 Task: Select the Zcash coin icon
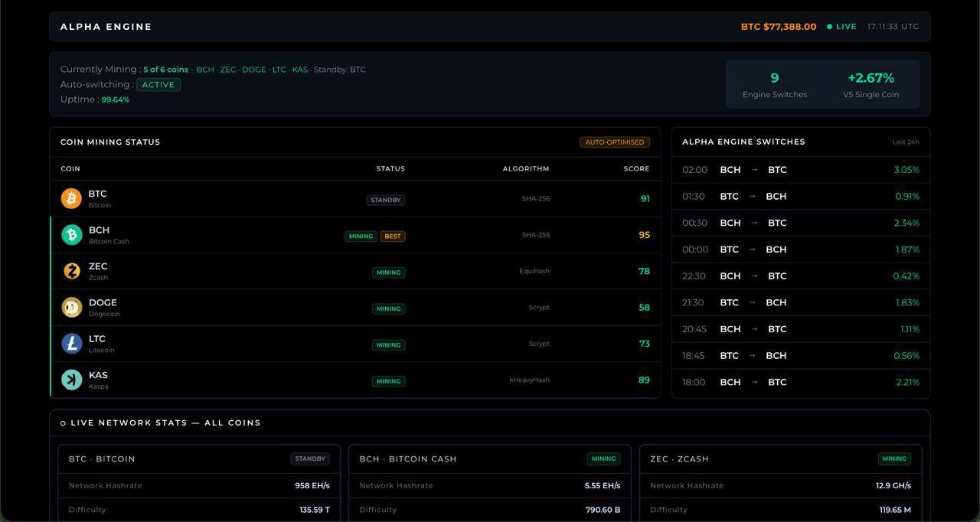pyautogui.click(x=72, y=271)
